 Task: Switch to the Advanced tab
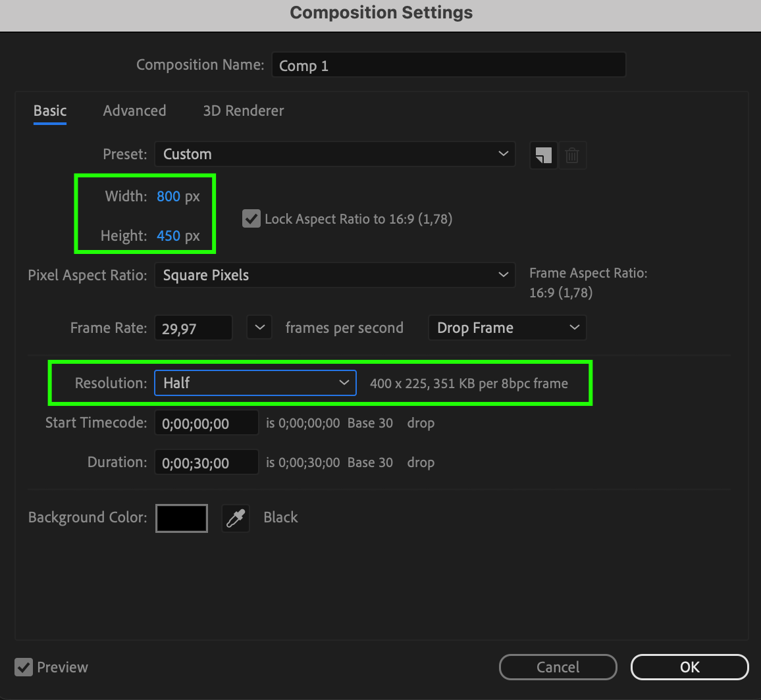click(134, 111)
